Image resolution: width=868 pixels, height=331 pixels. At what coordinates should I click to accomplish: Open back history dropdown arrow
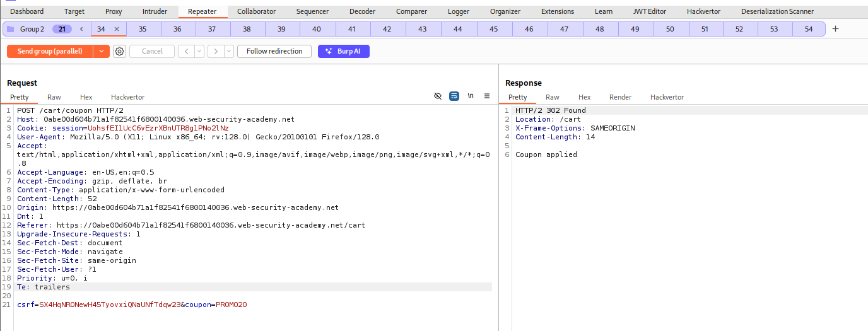[199, 51]
